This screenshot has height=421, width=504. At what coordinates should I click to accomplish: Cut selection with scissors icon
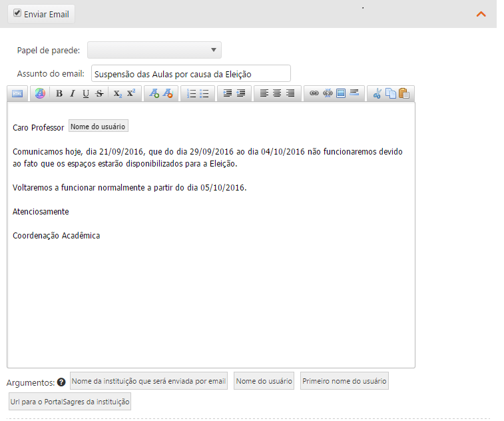(x=377, y=94)
